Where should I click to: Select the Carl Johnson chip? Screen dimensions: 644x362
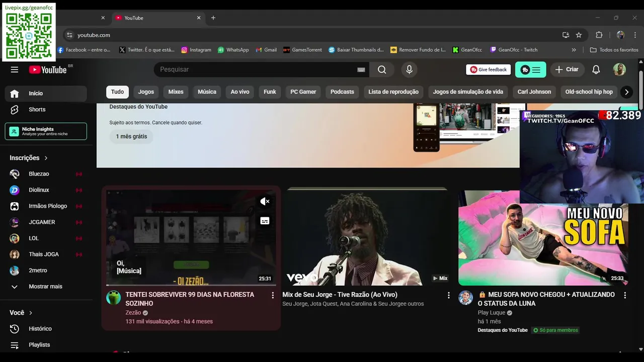pos(534,92)
